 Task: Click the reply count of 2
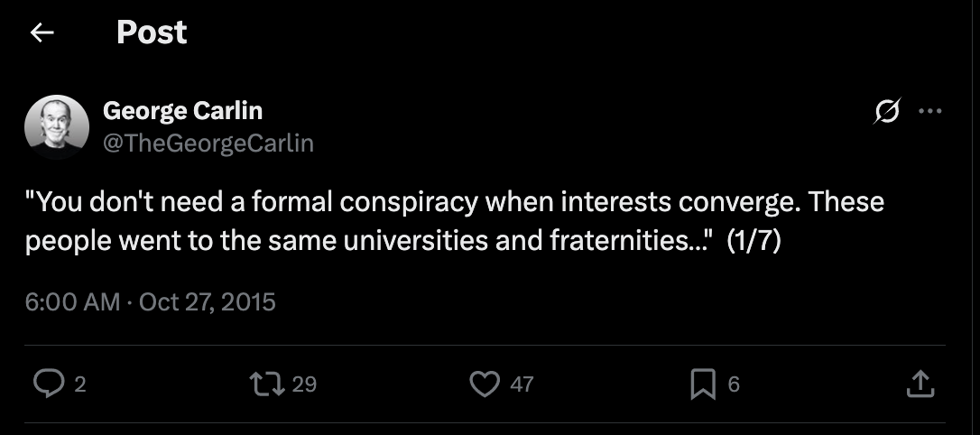point(80,384)
